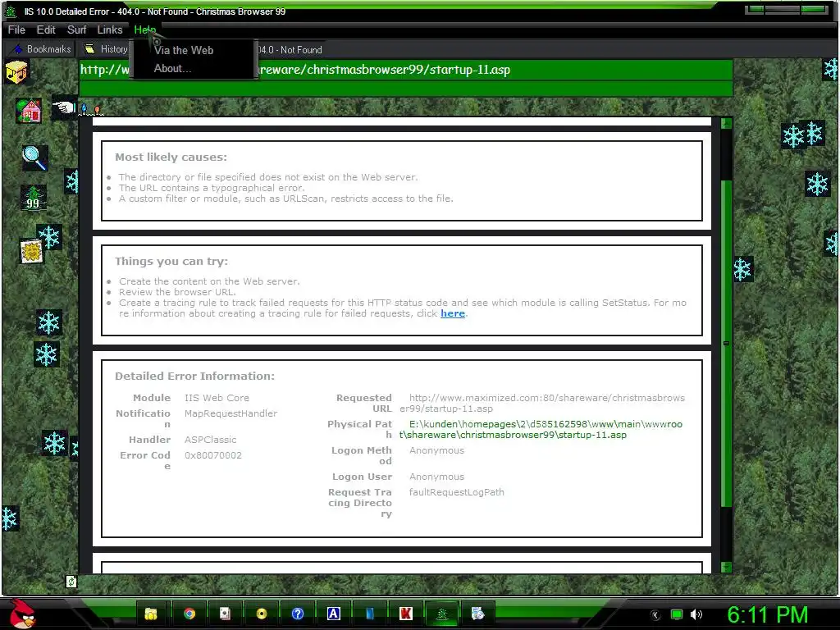Screen dimensions: 840x630
Task: Click the small green icon at sidebar bottom
Action: tap(71, 581)
